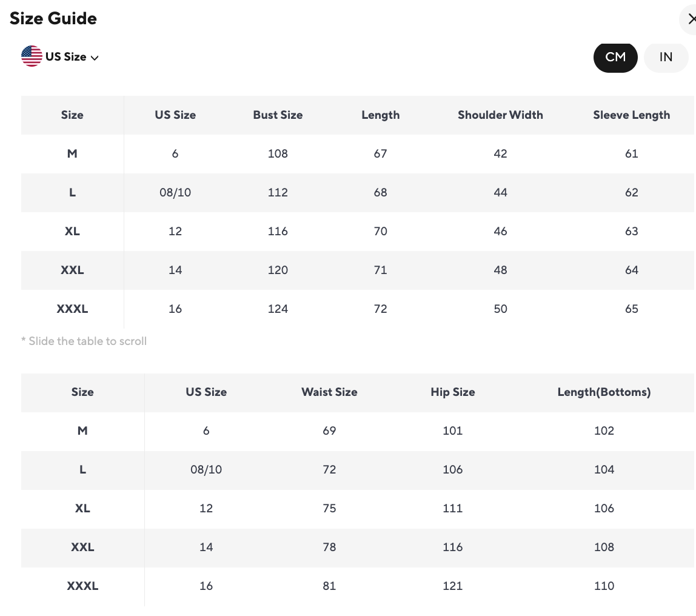
Task: Click the US flag icon
Action: tap(32, 56)
